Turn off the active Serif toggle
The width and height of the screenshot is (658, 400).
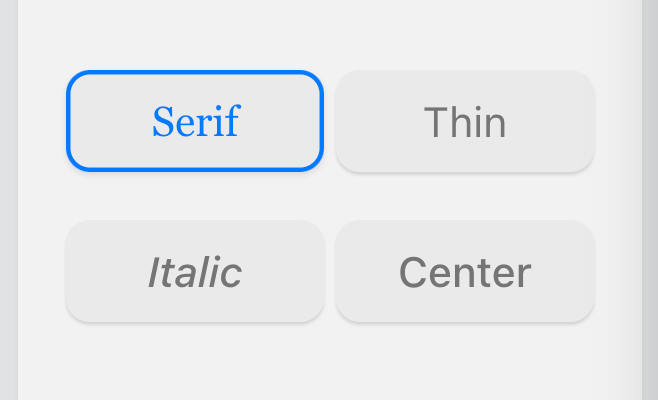(195, 121)
